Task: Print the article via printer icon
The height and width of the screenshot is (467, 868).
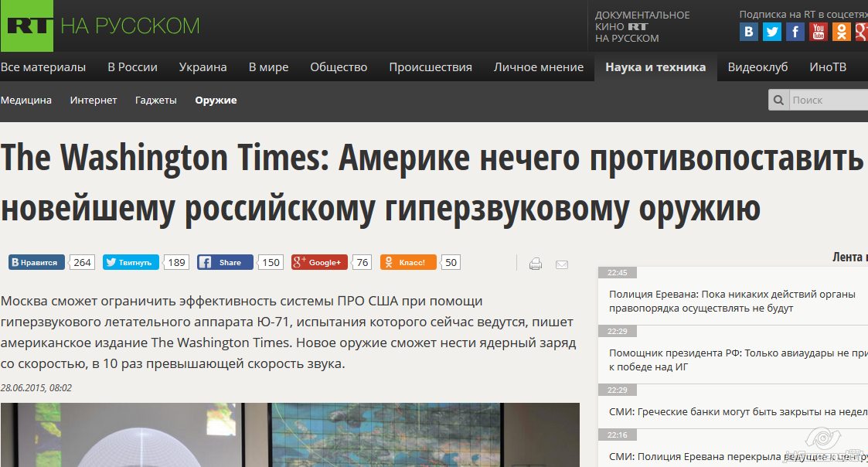Action: [x=536, y=264]
